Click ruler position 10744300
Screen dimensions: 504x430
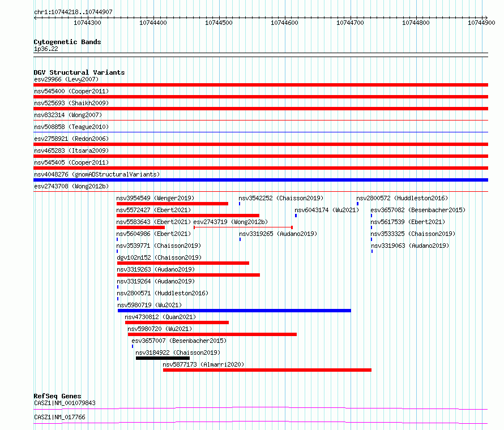[87, 23]
